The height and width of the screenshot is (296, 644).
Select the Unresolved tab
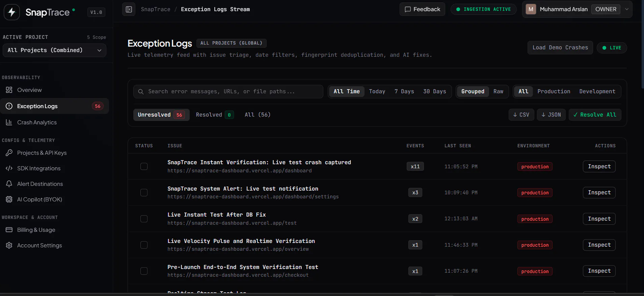pos(161,115)
